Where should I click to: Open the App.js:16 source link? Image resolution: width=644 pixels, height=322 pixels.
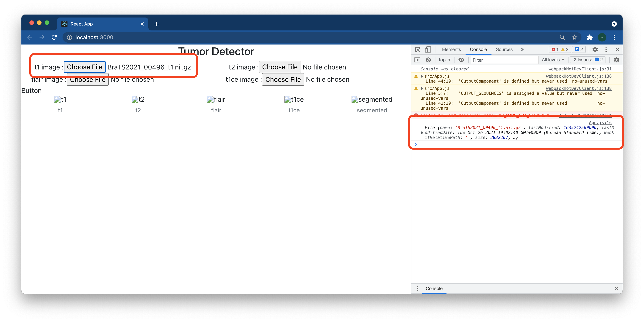600,123
